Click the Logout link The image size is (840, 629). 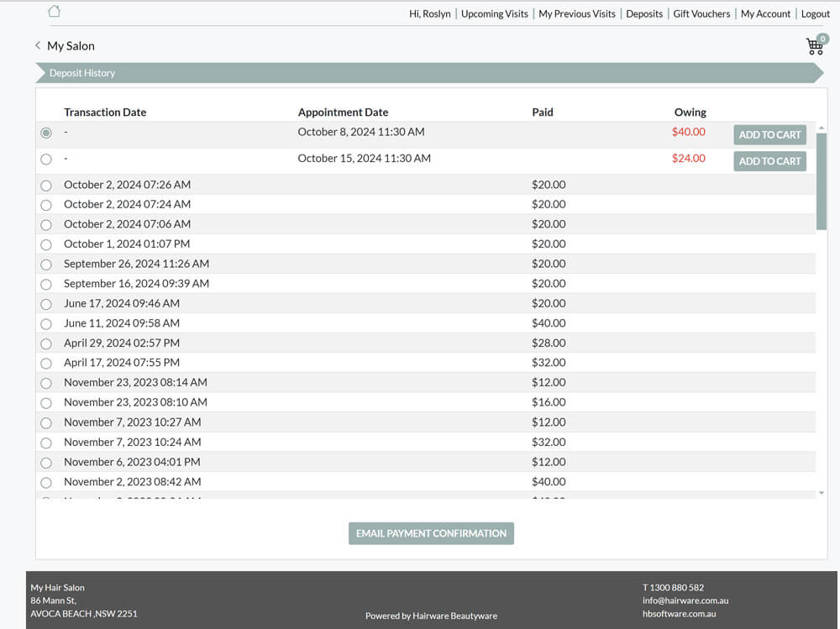click(815, 13)
